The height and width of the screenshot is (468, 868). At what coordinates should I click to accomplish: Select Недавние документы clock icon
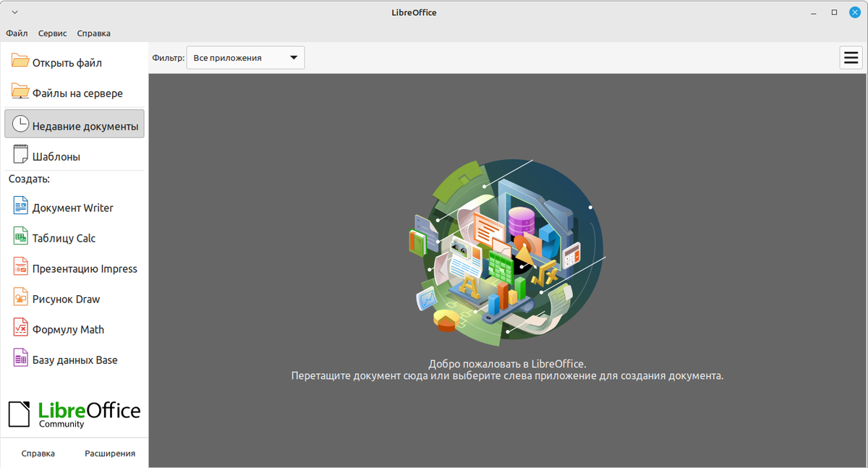[x=20, y=124]
